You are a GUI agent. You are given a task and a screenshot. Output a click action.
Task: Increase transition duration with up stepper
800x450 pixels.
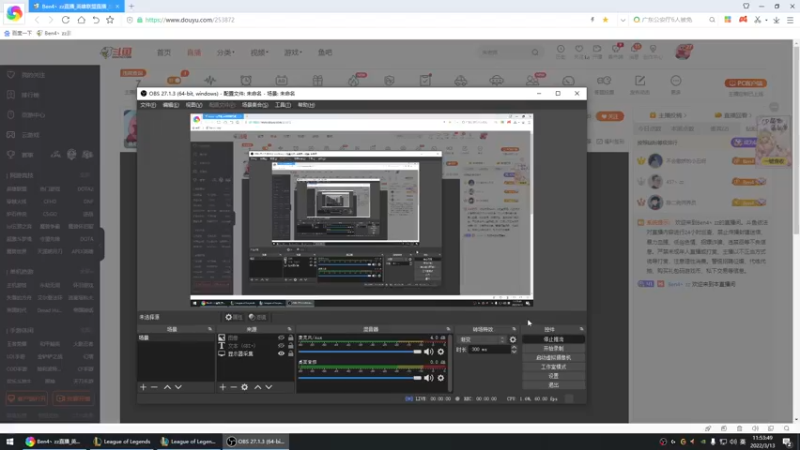coord(514,347)
